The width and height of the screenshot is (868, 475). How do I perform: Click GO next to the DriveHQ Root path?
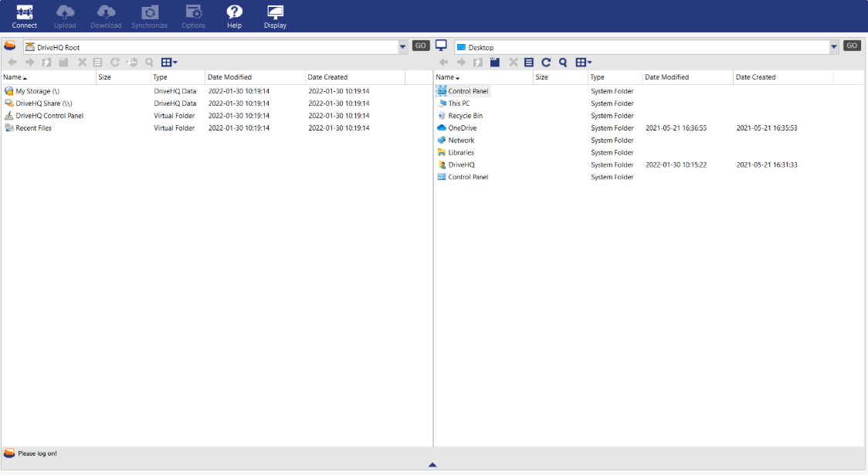pyautogui.click(x=421, y=46)
